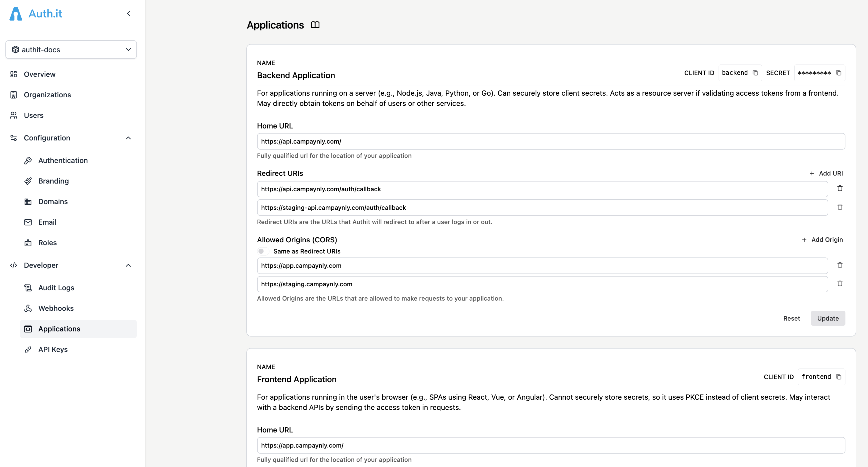Open the Applications documentation book icon

coord(315,25)
